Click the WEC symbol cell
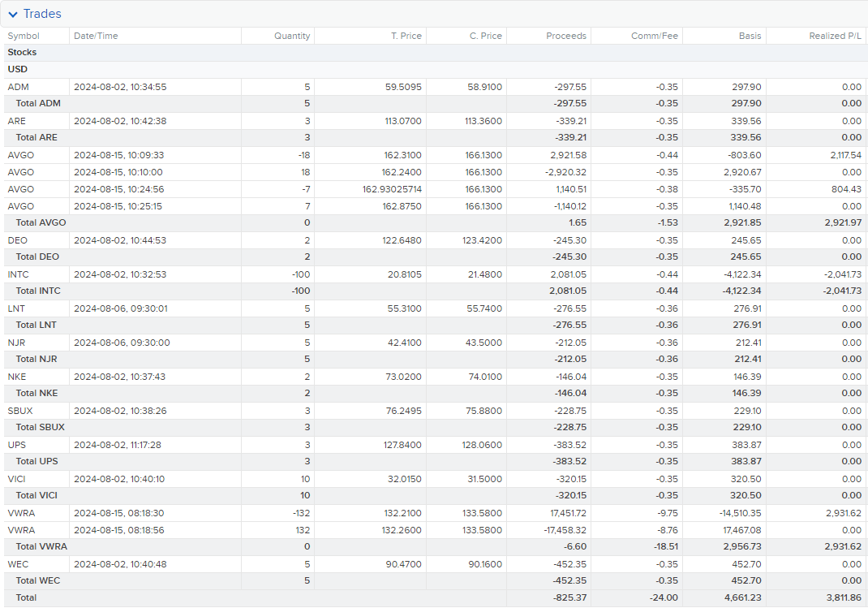 click(18, 565)
